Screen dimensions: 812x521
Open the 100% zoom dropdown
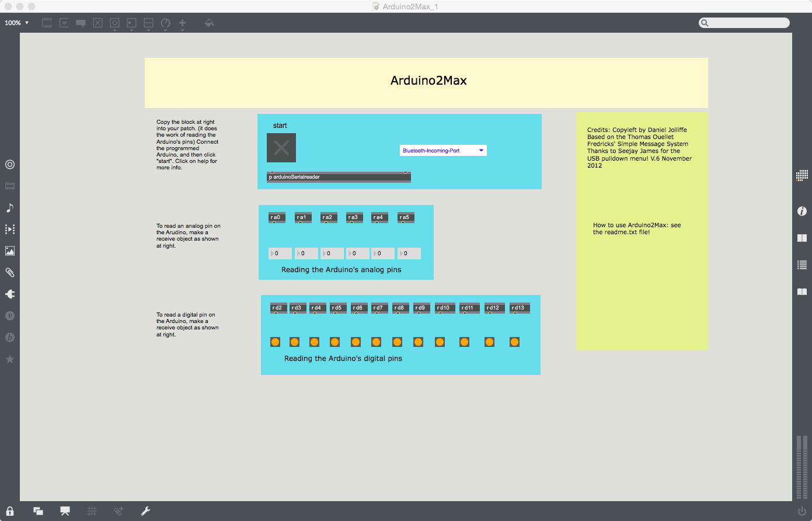click(17, 23)
